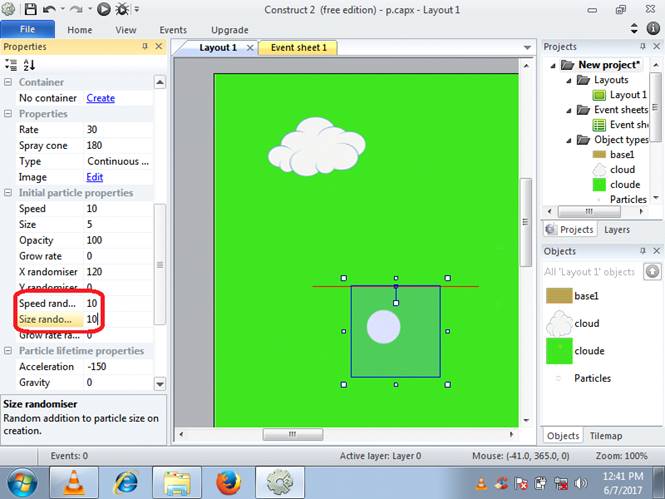Viewport: 665px width, 499px height.
Task: Select the Gravity value field
Action: tap(118, 382)
